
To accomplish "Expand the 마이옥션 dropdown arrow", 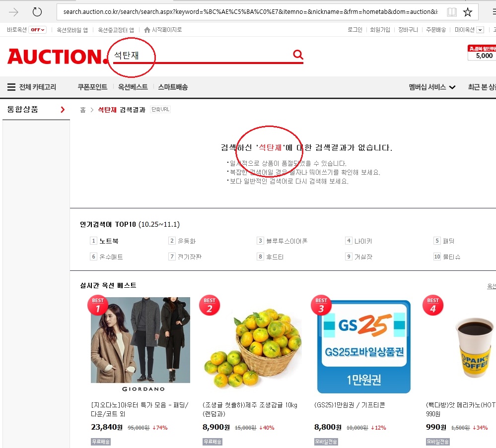I will point(480,30).
